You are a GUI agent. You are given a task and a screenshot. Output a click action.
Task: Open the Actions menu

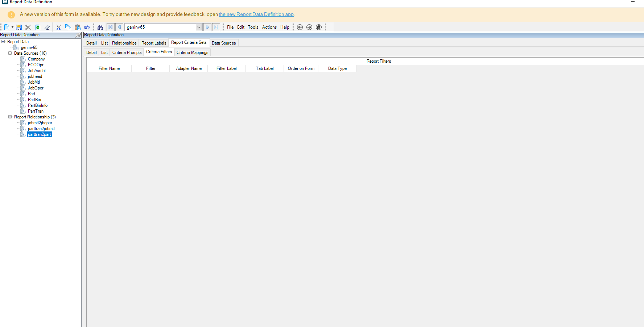(x=269, y=27)
